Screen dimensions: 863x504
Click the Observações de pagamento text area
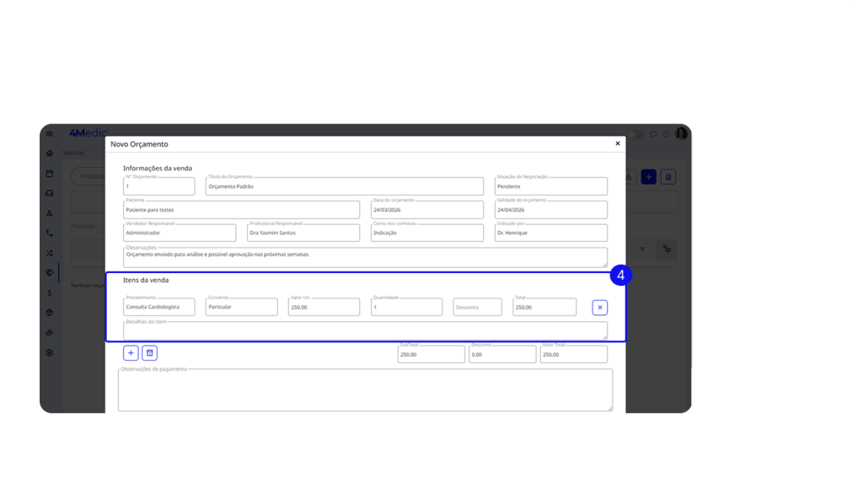365,390
